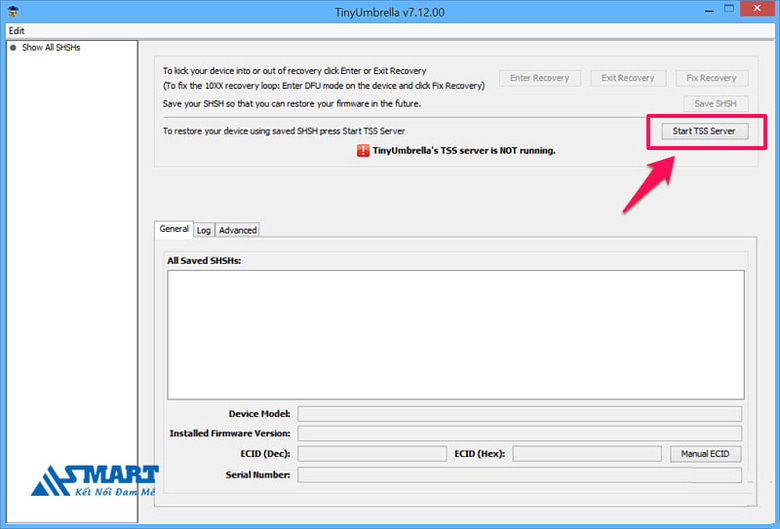The height and width of the screenshot is (529, 780).
Task: Click inside the All Saved SHSHs list
Action: click(455, 334)
